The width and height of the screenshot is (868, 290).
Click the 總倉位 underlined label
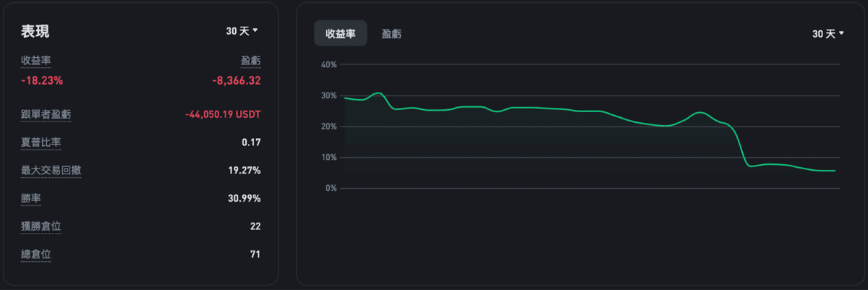(x=35, y=255)
